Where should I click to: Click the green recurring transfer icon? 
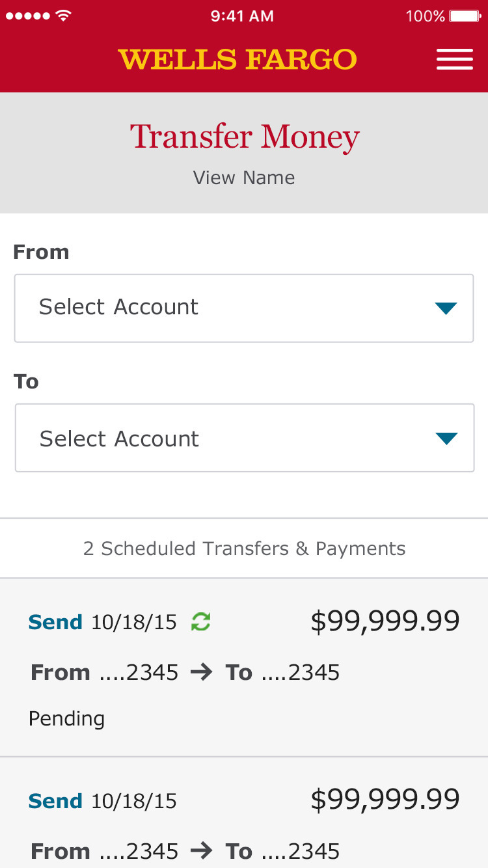(200, 623)
